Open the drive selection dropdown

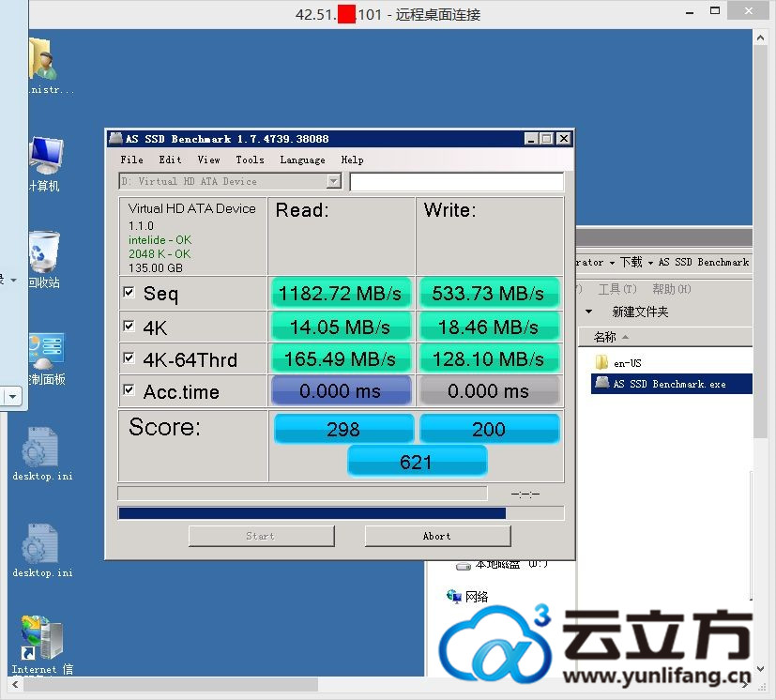(334, 181)
